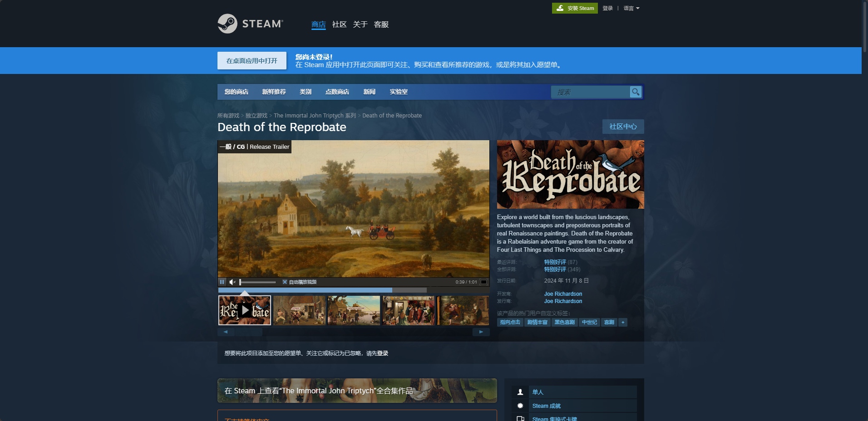868x421 pixels.
Task: Expand the 类别 categories menu
Action: click(x=306, y=92)
